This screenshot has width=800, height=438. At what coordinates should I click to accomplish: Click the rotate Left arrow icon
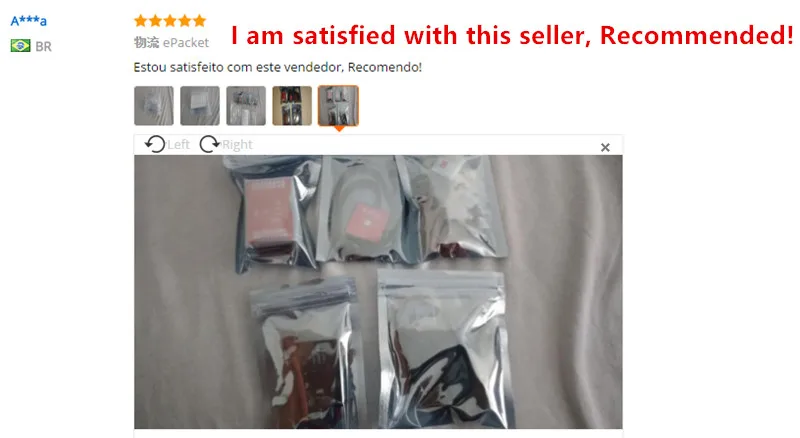(x=155, y=144)
